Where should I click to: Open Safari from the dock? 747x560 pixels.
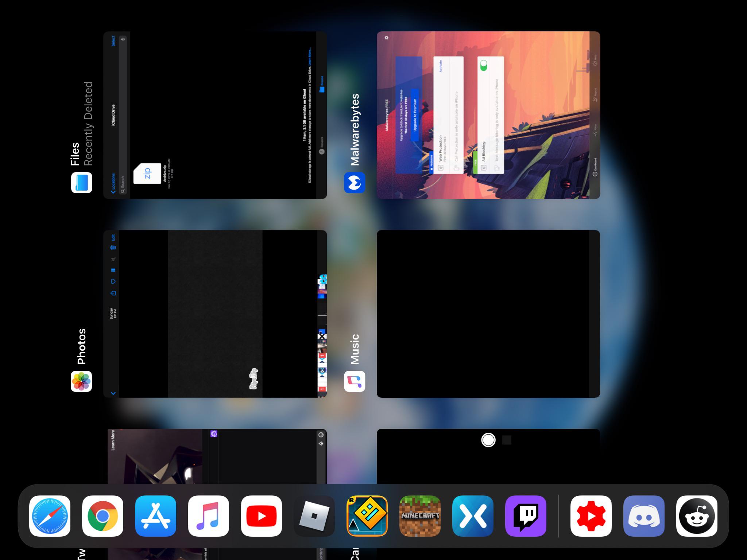pyautogui.click(x=50, y=516)
